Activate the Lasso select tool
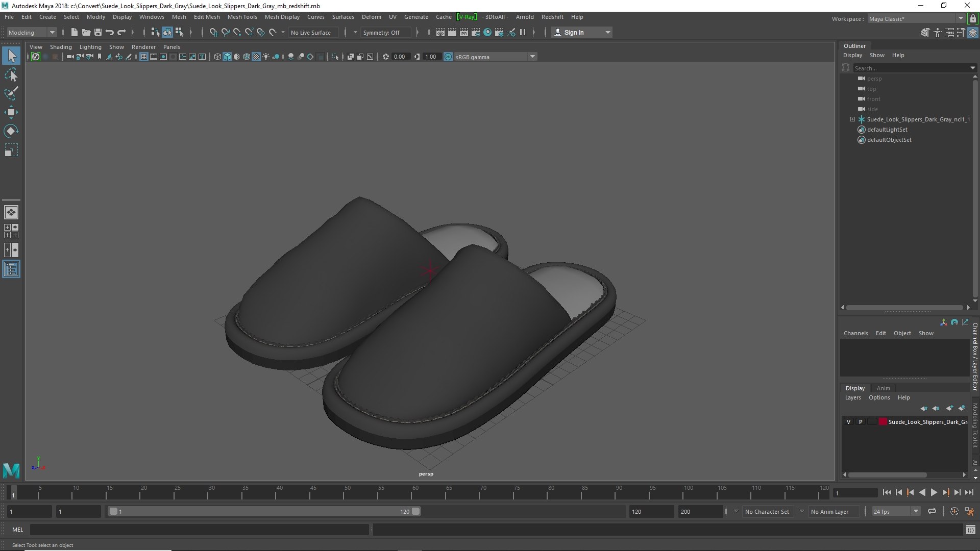The width and height of the screenshot is (980, 551). [x=11, y=75]
